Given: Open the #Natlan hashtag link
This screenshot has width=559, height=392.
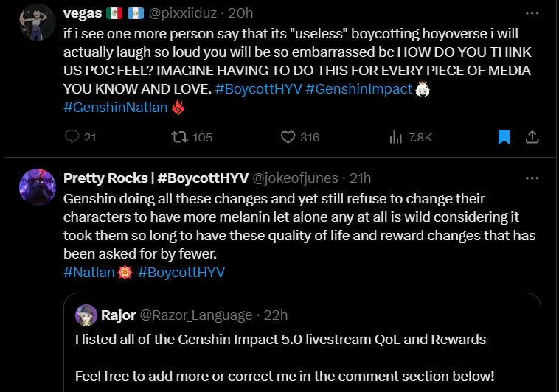Looking at the screenshot, I should click(89, 272).
